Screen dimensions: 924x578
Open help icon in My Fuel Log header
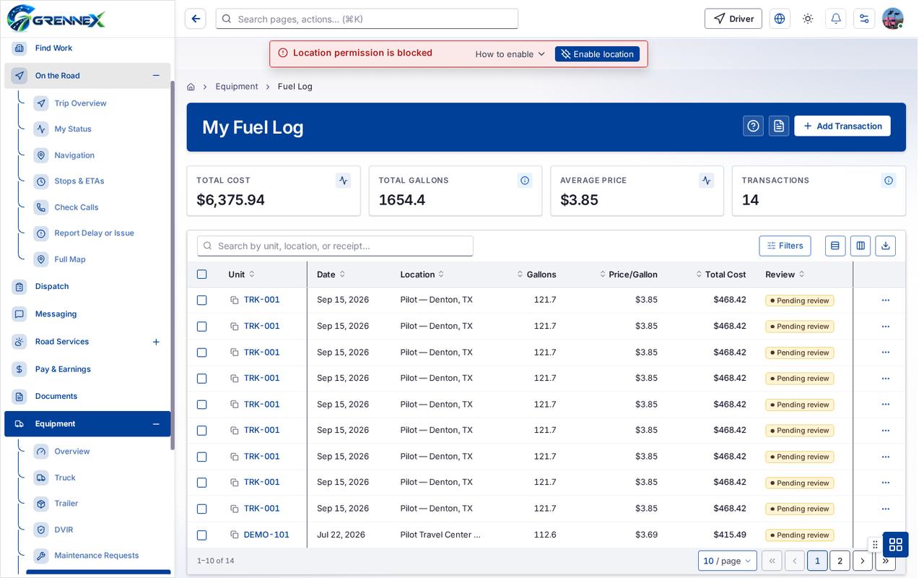tap(754, 126)
